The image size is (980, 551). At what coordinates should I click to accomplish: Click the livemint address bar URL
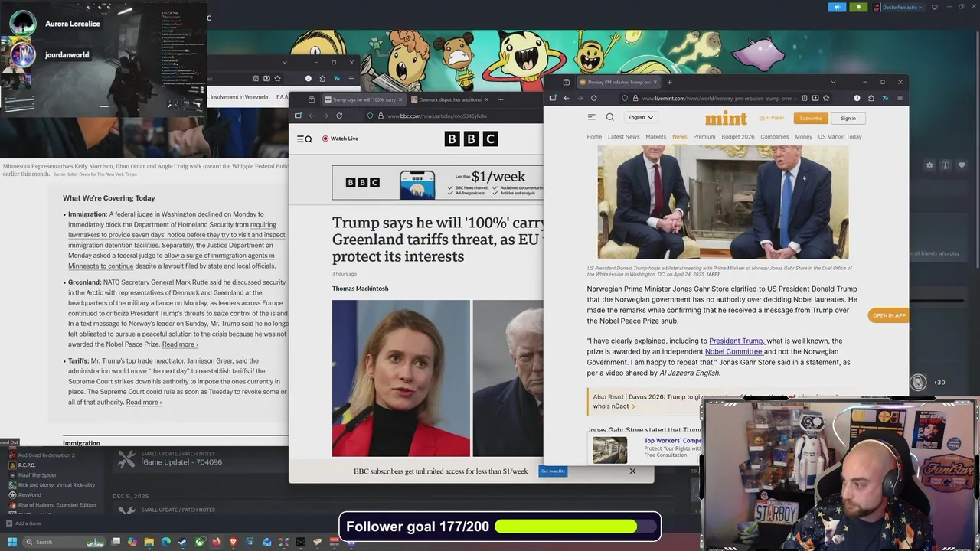click(x=720, y=98)
